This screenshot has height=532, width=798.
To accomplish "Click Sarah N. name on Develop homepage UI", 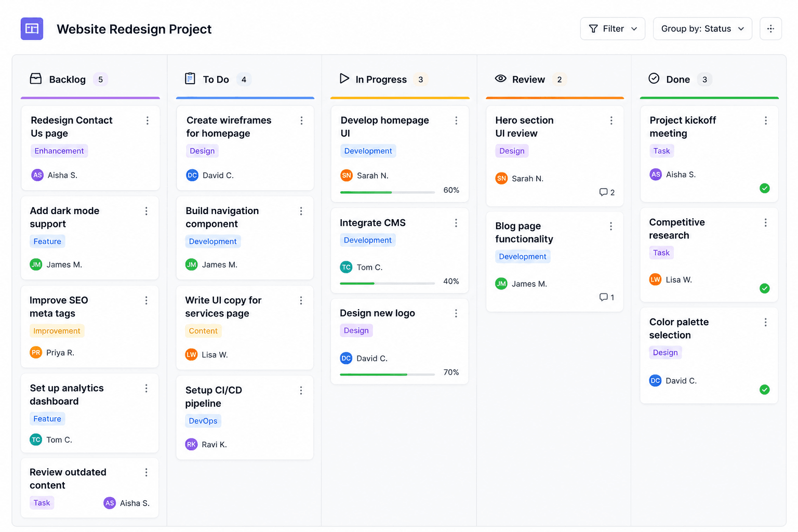I will (x=373, y=176).
